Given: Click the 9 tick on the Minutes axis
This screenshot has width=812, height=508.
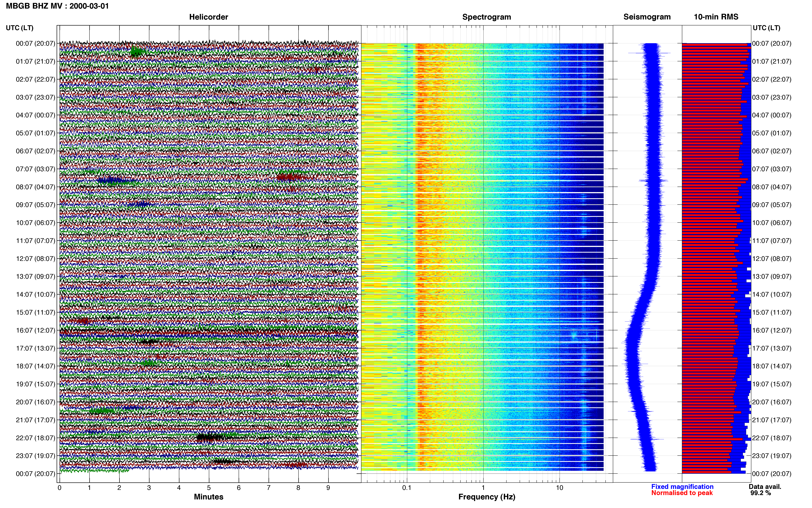Looking at the screenshot, I should point(328,488).
